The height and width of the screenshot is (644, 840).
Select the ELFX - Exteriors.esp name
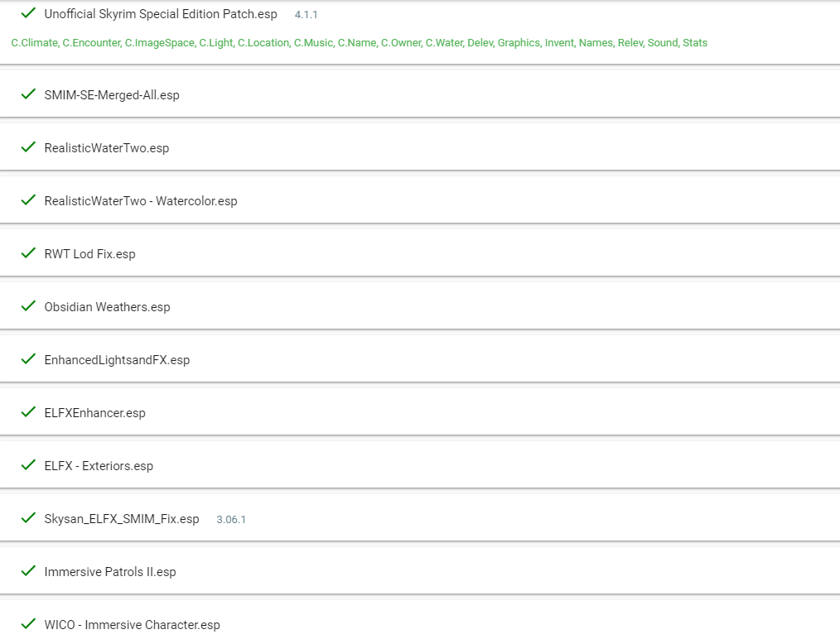[x=99, y=466]
